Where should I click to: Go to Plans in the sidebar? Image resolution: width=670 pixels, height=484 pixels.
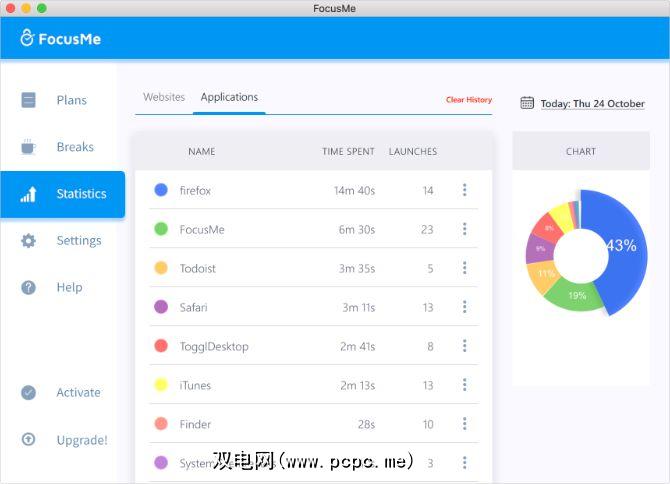(x=72, y=100)
